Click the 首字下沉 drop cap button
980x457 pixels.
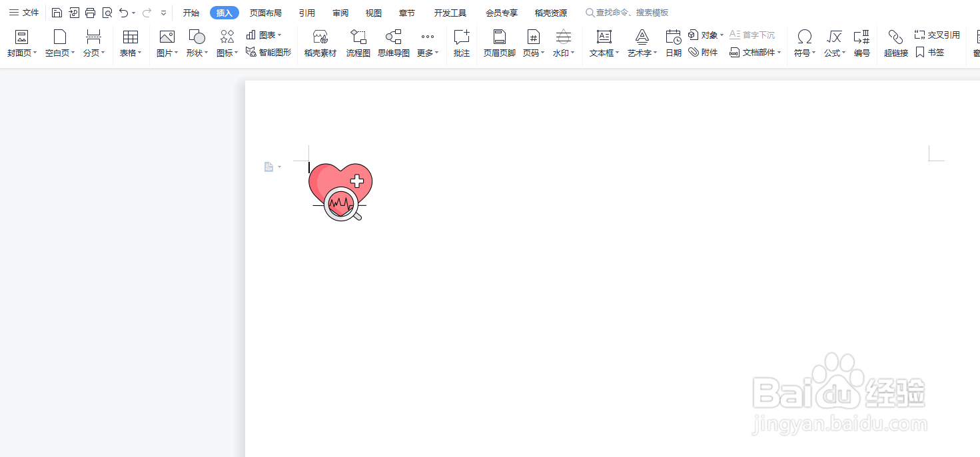point(752,35)
